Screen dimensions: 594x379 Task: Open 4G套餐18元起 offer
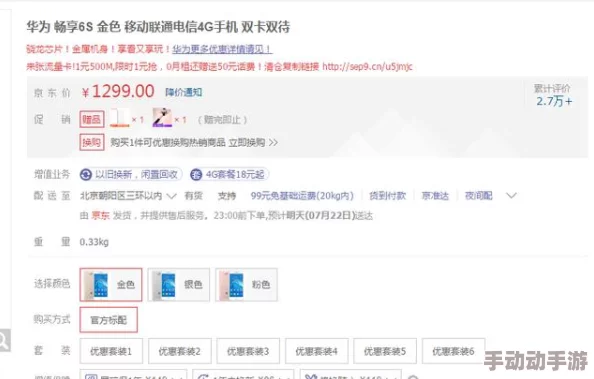(x=229, y=174)
